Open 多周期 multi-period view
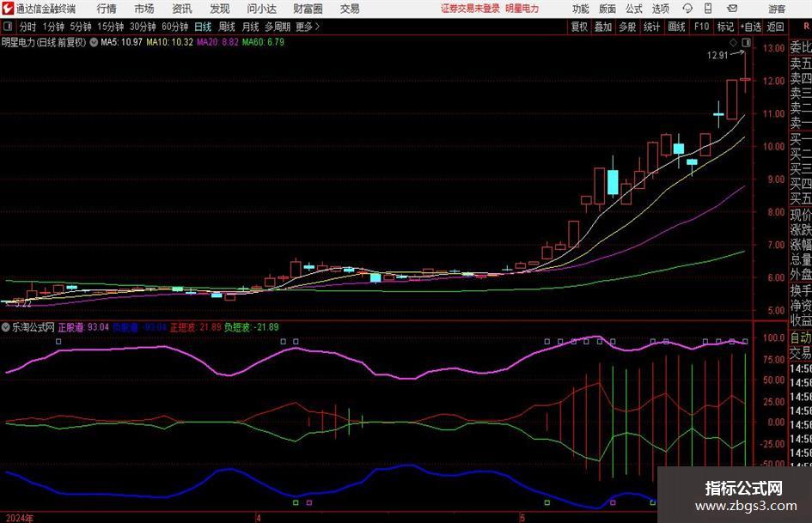812x523 pixels. 278,27
